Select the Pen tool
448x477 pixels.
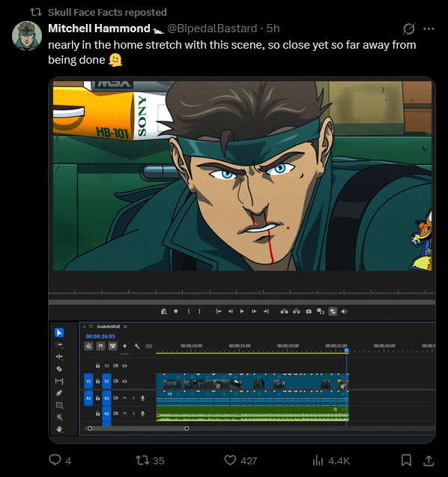(59, 392)
